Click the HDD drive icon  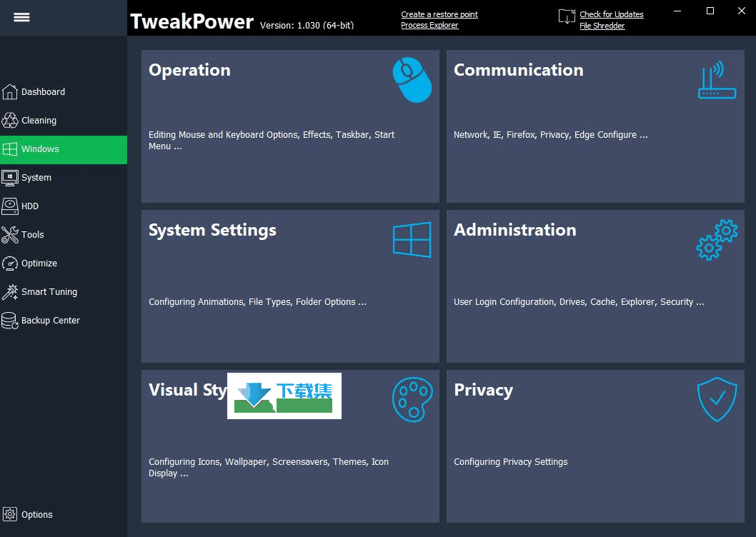9,206
